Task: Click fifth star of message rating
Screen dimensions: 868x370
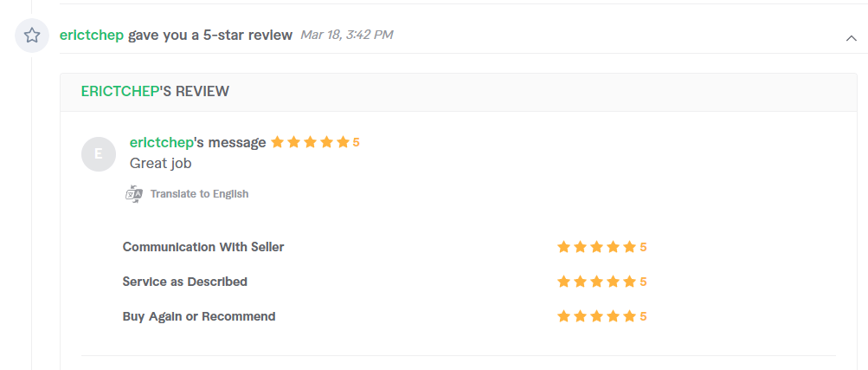Action: pyautogui.click(x=344, y=142)
